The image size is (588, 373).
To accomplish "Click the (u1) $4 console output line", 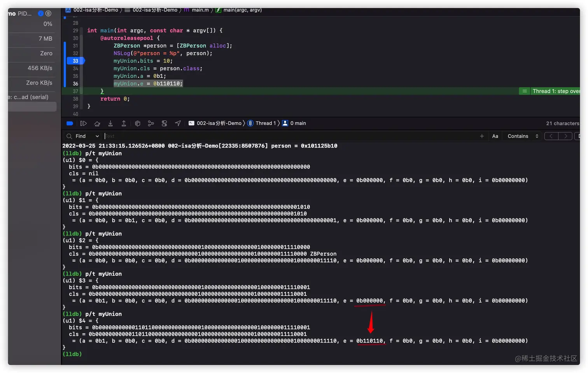I will 80,321.
